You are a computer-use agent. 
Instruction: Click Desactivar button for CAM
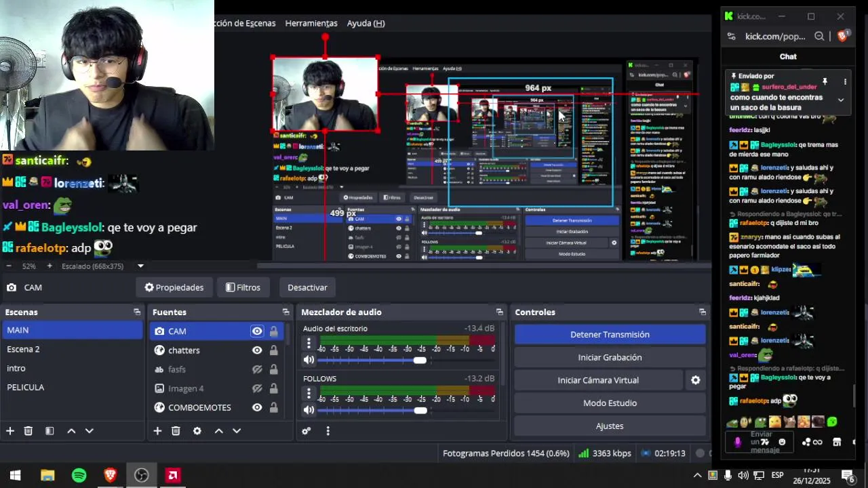point(307,287)
